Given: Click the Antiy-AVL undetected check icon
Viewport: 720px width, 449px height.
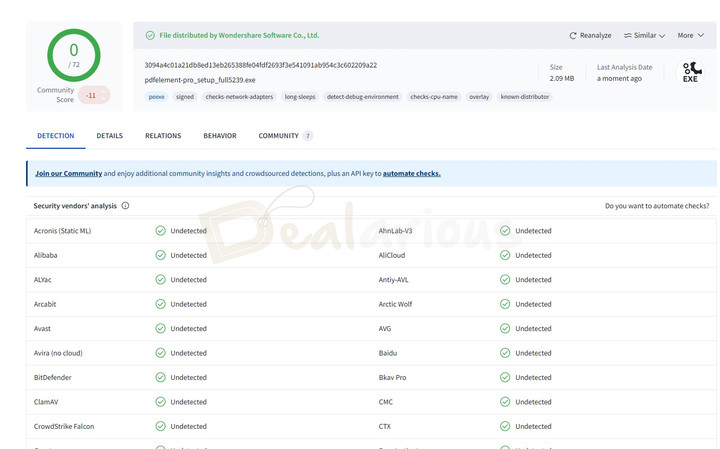Looking at the screenshot, I should click(x=505, y=279).
